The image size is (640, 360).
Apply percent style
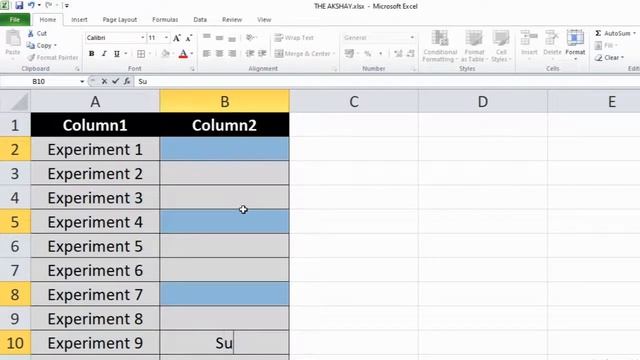click(368, 53)
